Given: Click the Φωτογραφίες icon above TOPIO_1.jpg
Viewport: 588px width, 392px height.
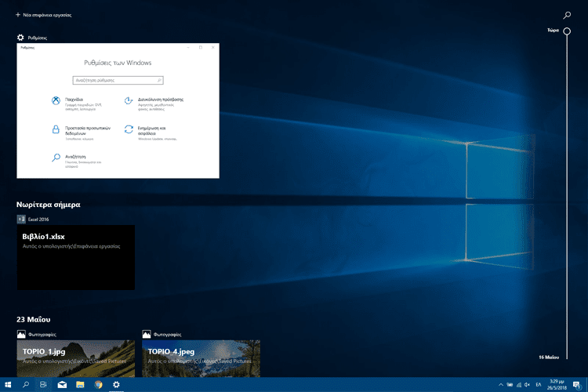Looking at the screenshot, I should point(21,334).
